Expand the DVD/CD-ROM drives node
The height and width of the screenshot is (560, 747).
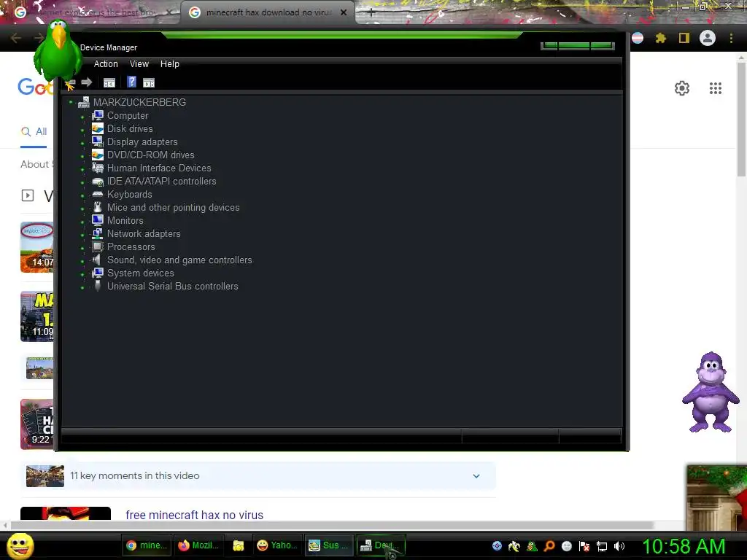coord(82,156)
